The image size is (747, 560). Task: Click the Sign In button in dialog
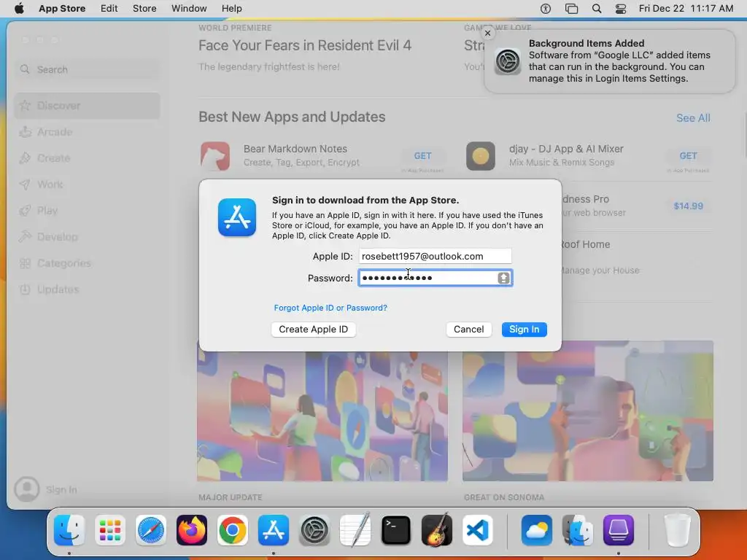(524, 329)
